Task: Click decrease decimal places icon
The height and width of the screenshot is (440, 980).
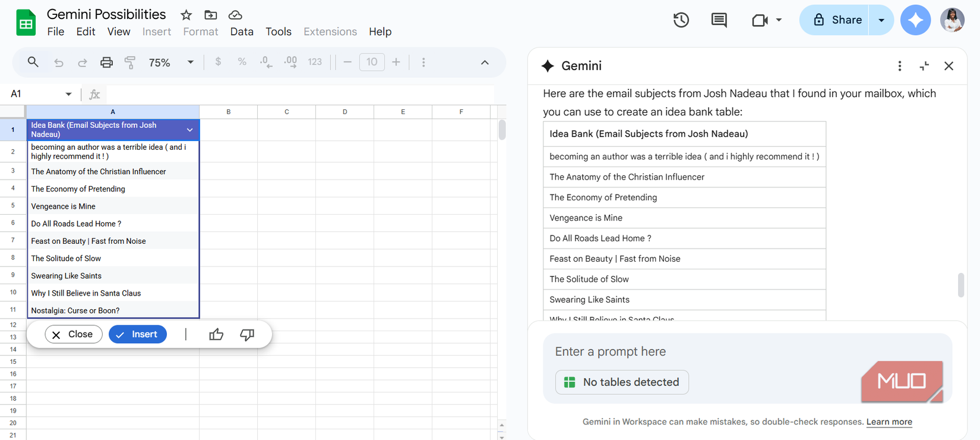Action: (x=266, y=62)
